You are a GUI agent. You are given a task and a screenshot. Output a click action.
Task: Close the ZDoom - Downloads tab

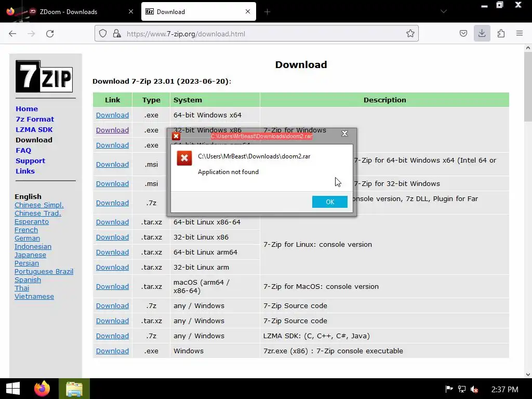coord(131,12)
